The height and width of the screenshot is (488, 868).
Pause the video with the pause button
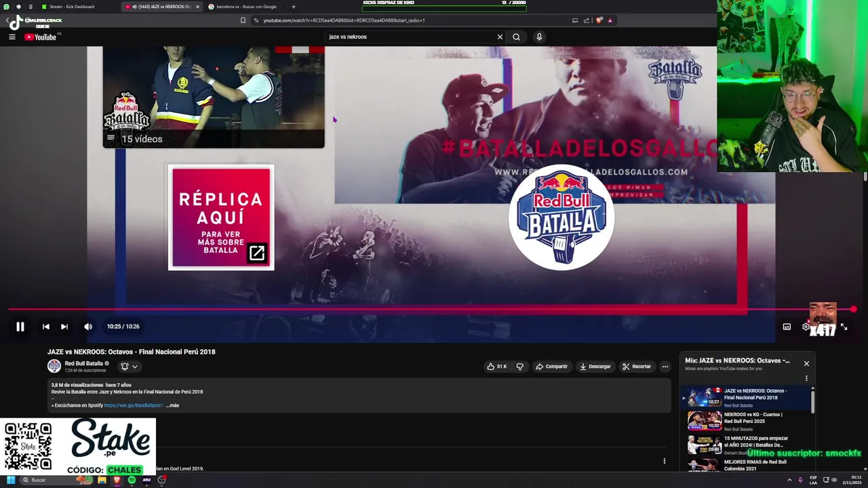click(x=20, y=327)
